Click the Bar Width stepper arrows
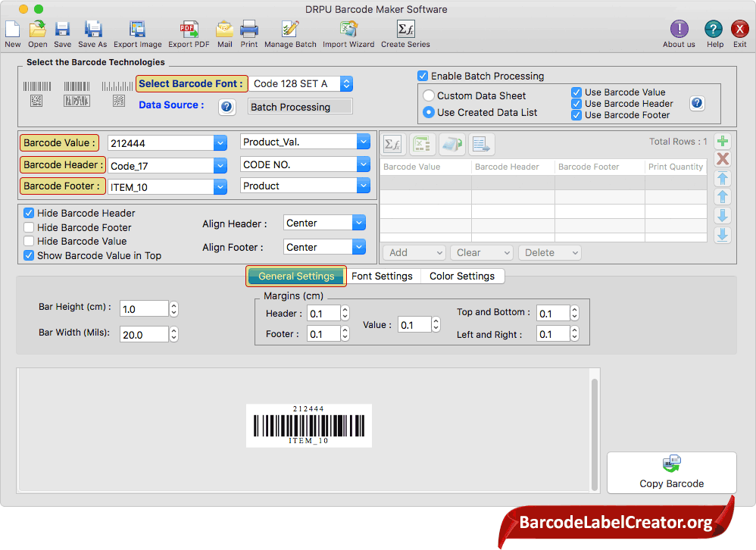 pyautogui.click(x=174, y=335)
